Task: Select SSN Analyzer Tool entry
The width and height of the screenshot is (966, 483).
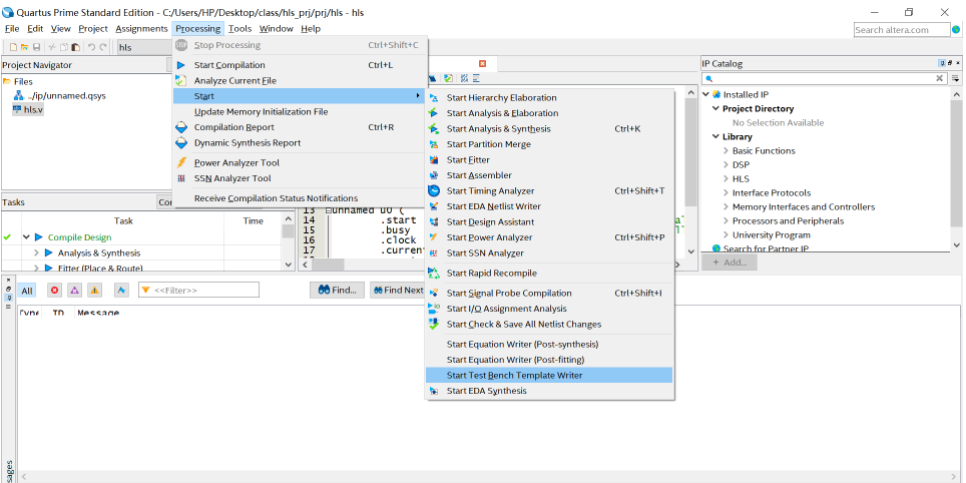Action: click(x=299, y=179)
